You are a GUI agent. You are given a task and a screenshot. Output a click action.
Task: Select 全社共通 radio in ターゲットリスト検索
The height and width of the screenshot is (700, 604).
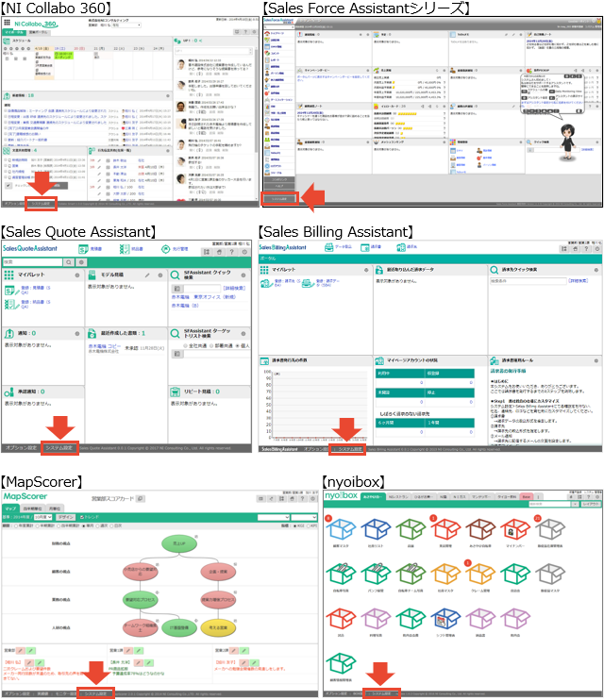point(185,346)
